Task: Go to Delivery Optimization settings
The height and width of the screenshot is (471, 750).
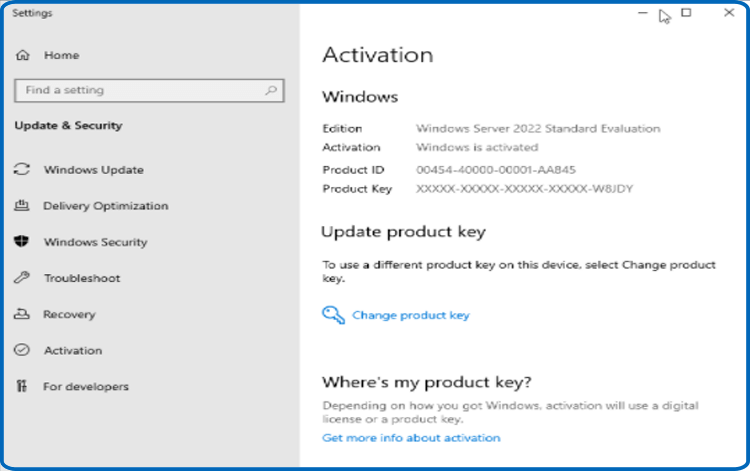Action: click(106, 206)
